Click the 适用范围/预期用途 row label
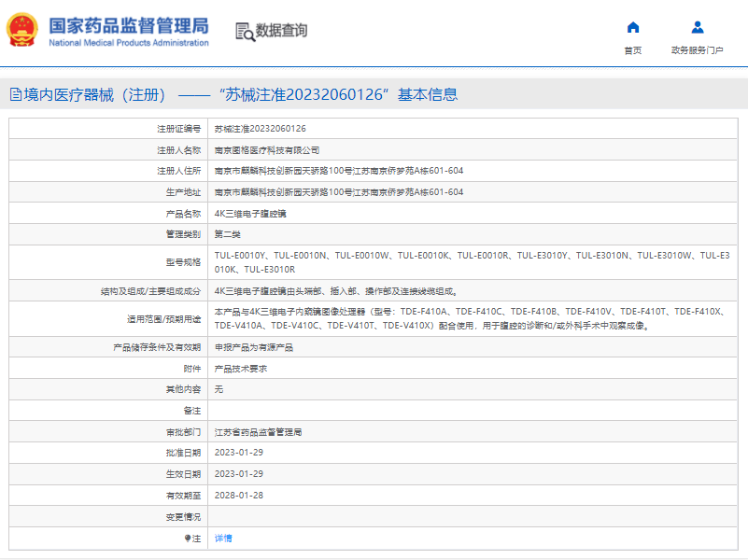Image resolution: width=748 pixels, height=560 pixels. pyautogui.click(x=163, y=319)
